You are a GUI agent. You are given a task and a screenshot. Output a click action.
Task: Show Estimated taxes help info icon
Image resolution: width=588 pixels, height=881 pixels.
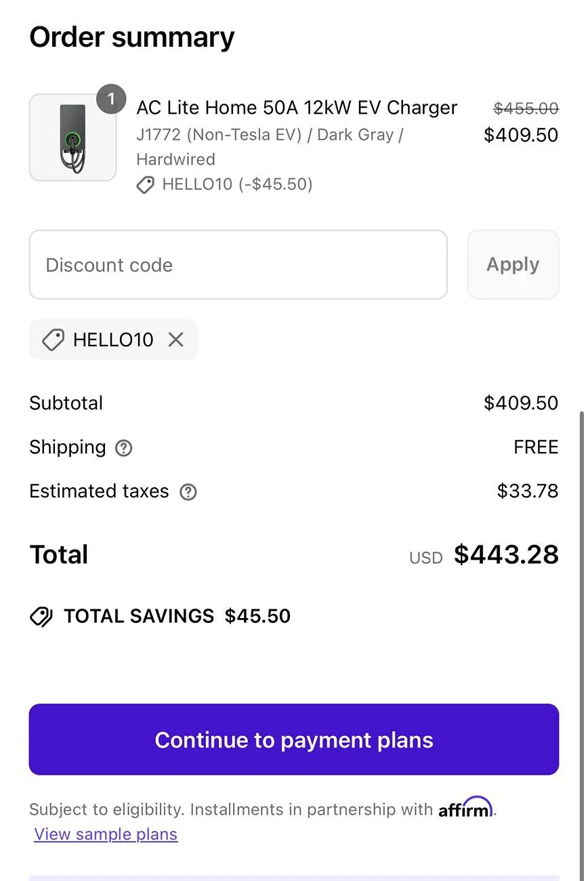pyautogui.click(x=188, y=492)
